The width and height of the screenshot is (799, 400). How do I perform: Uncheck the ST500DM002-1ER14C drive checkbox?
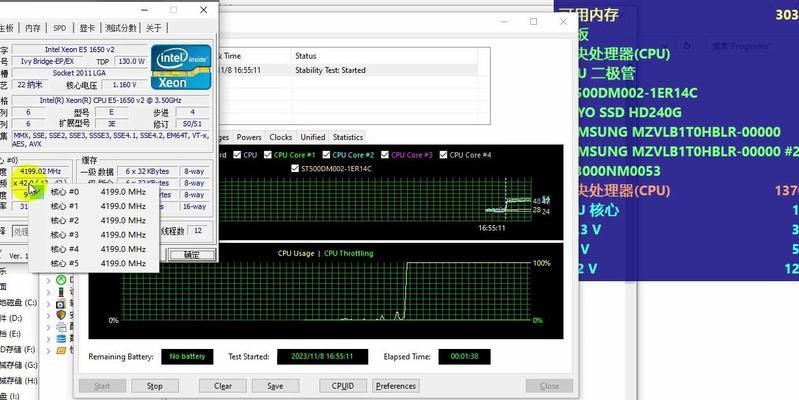point(295,168)
